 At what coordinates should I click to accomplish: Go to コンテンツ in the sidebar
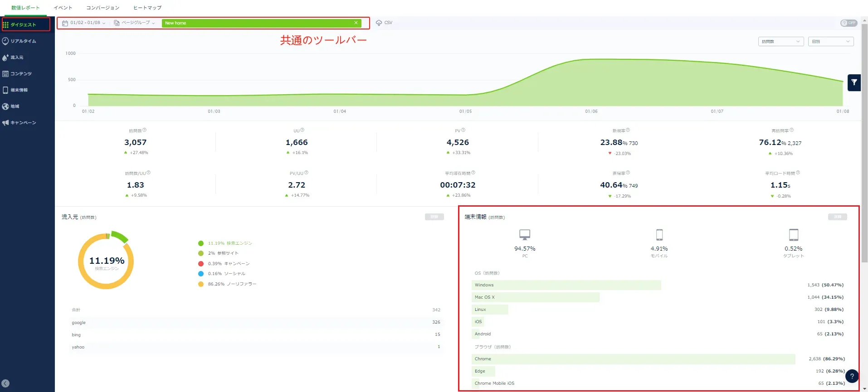[21, 74]
